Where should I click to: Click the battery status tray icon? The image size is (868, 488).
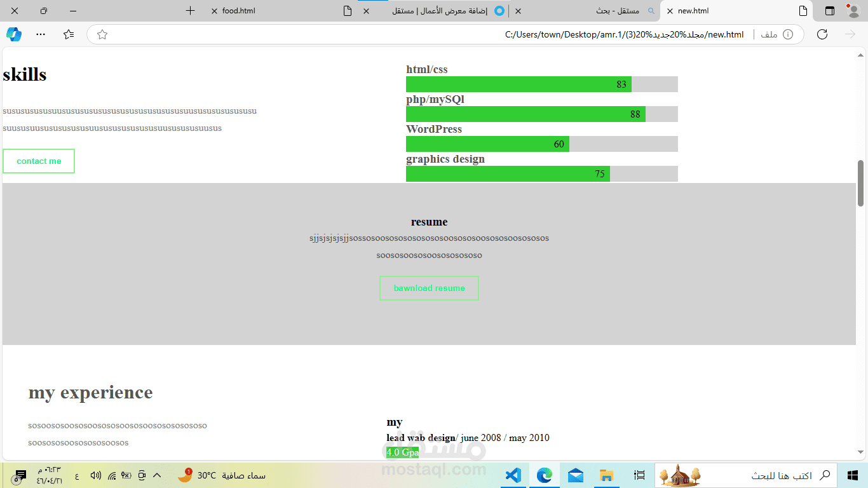126,475
